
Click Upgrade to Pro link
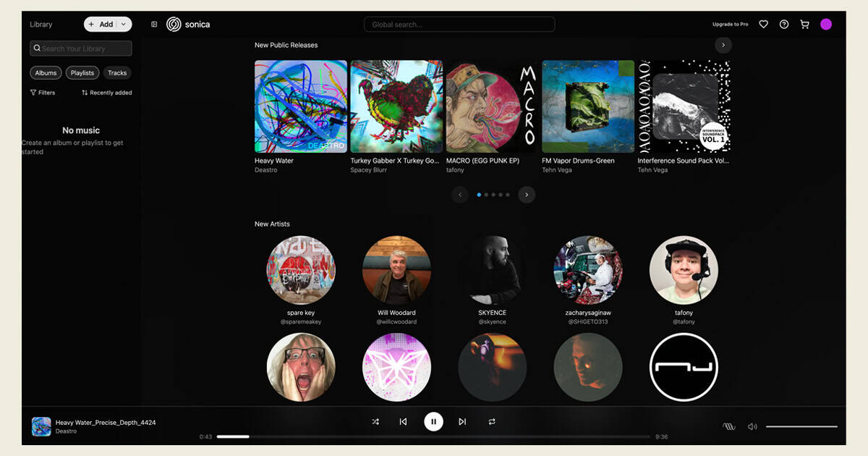pyautogui.click(x=730, y=25)
